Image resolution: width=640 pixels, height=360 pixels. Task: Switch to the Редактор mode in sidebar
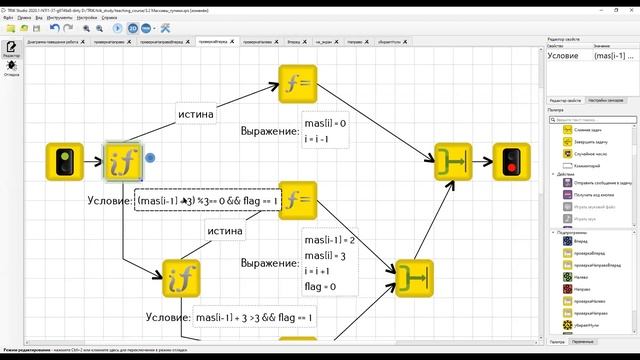(x=11, y=49)
